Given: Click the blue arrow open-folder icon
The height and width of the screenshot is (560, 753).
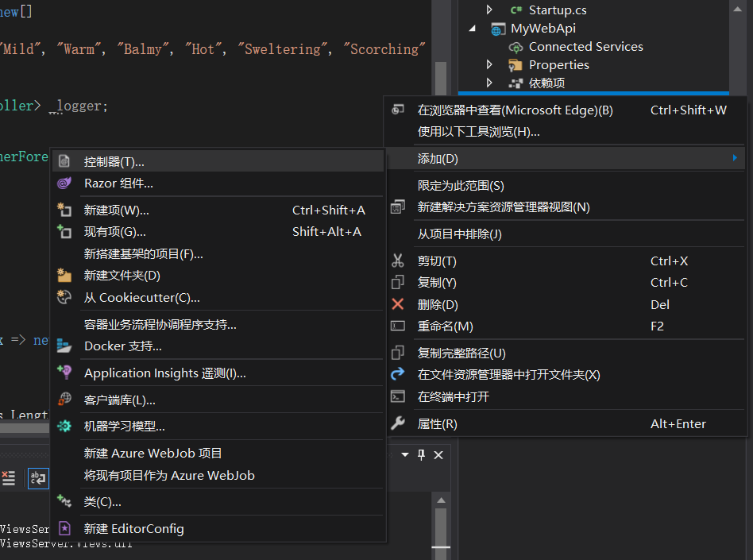Looking at the screenshot, I should click(398, 374).
